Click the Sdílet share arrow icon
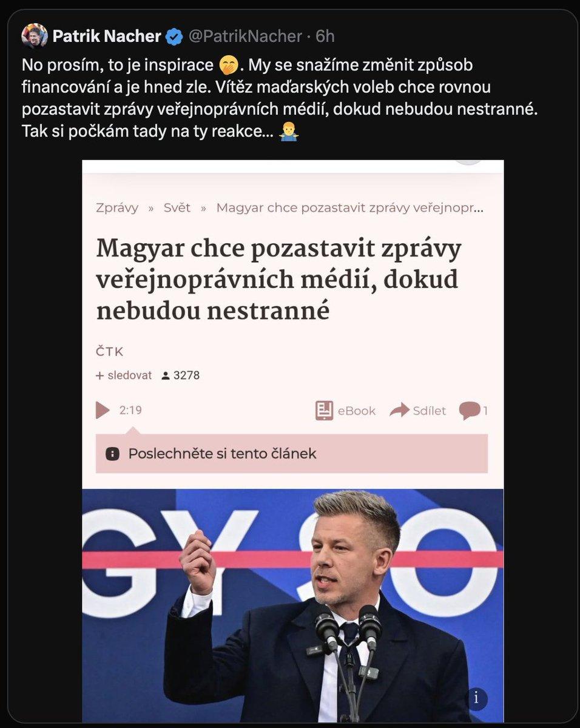Viewport: 580px width, 728px height. click(x=399, y=411)
